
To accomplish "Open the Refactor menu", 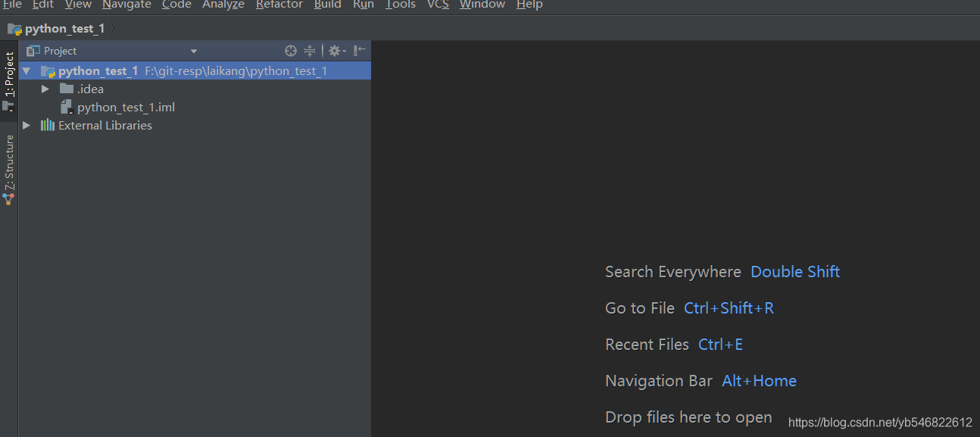I will tap(279, 5).
